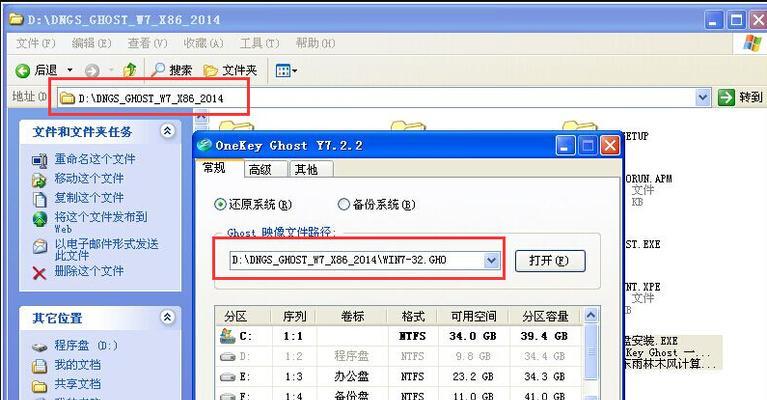The image size is (767, 400).
Task: Click the folder icon in address bar
Action: (67, 98)
